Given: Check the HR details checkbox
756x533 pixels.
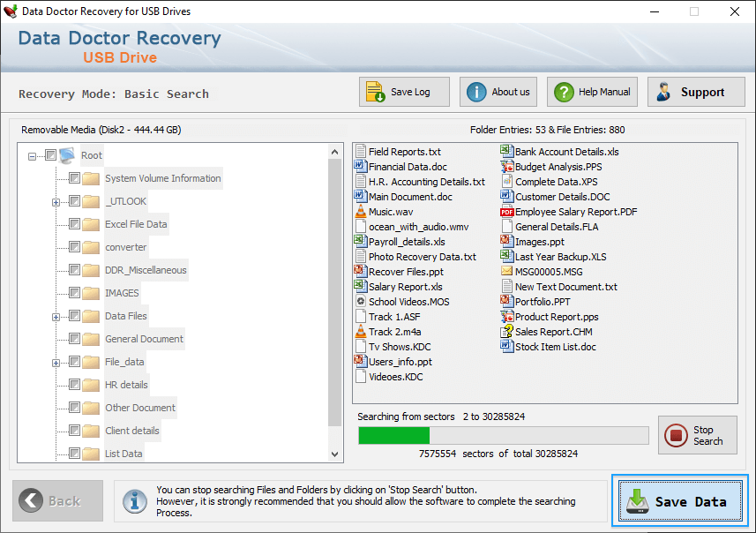Looking at the screenshot, I should (74, 385).
